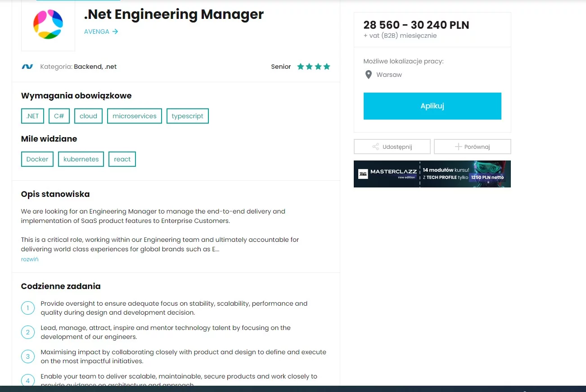Image resolution: width=586 pixels, height=392 pixels.
Task: Click the C# requirement tag
Action: click(59, 116)
